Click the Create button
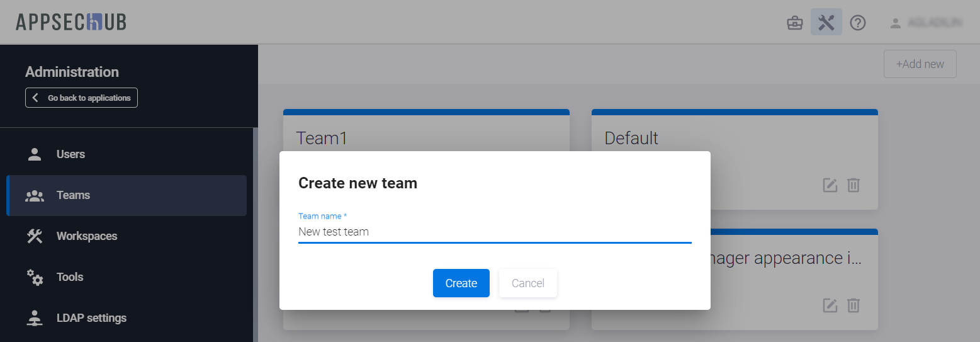980x342 pixels. [461, 283]
